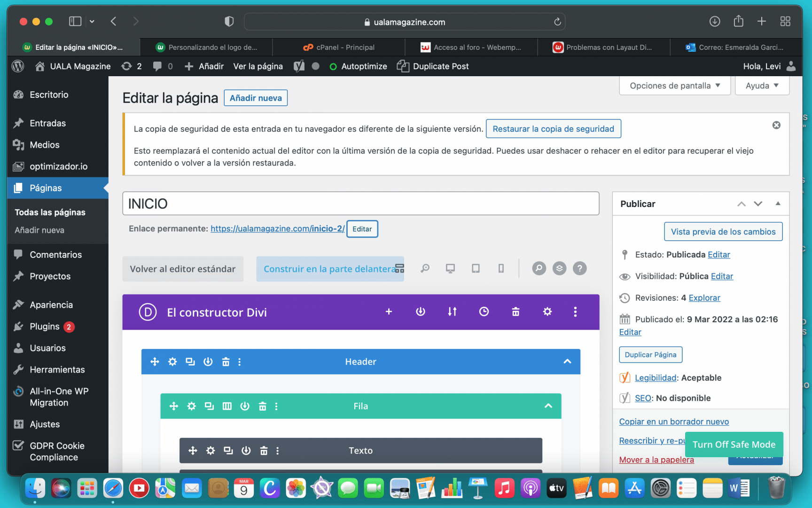Click WordPress logo in admin bar
812x508 pixels.
tap(18, 66)
